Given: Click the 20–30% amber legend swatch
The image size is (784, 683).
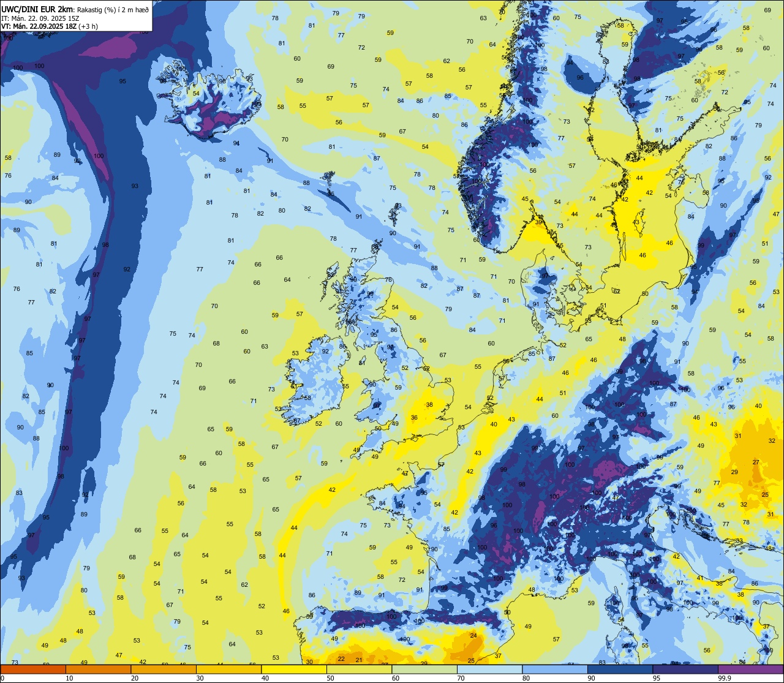Looking at the screenshot, I should pos(164,670).
